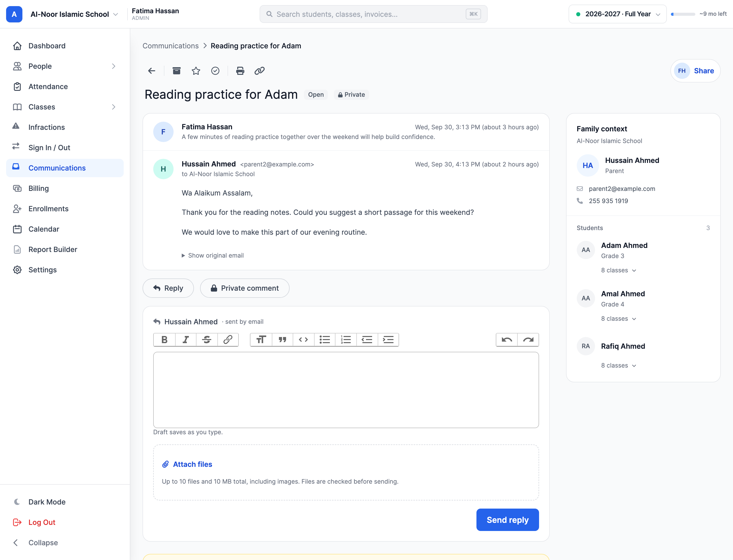The image size is (733, 560).
Task: Archive this conversation
Action: click(176, 71)
